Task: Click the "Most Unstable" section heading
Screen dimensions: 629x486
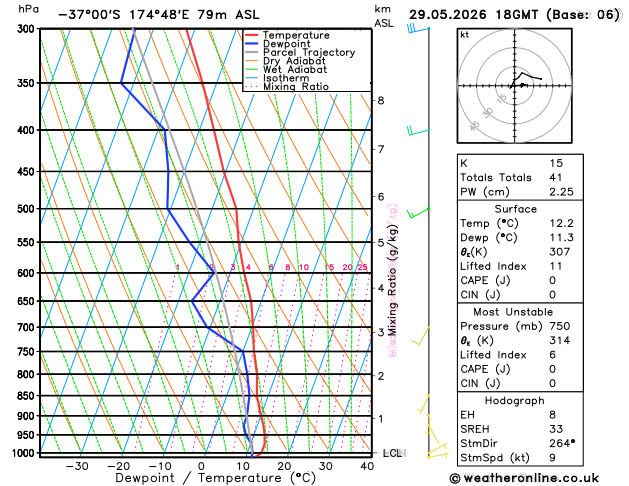Action: [513, 312]
